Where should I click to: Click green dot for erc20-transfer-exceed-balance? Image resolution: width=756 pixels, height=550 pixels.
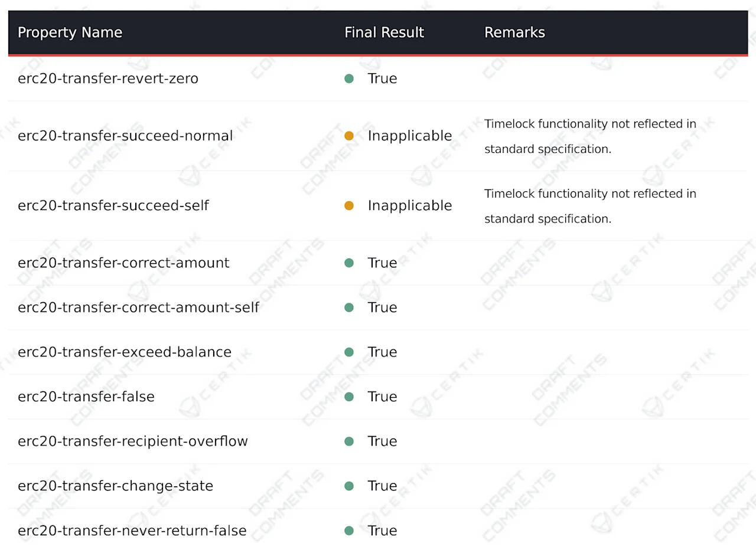point(349,352)
